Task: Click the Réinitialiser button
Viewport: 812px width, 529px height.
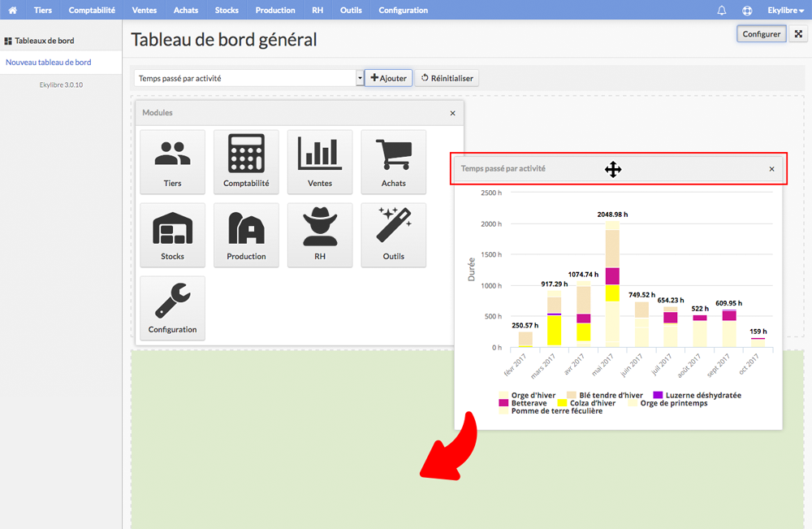Action: (447, 78)
